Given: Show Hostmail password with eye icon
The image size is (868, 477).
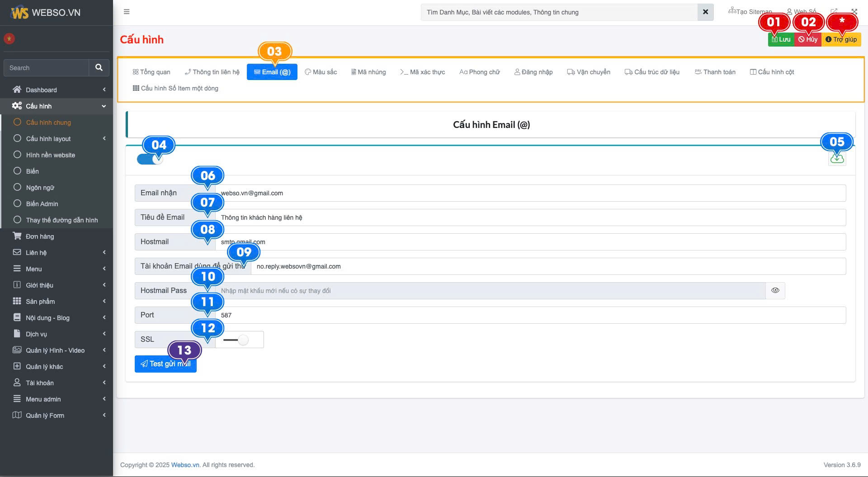Looking at the screenshot, I should click(775, 291).
